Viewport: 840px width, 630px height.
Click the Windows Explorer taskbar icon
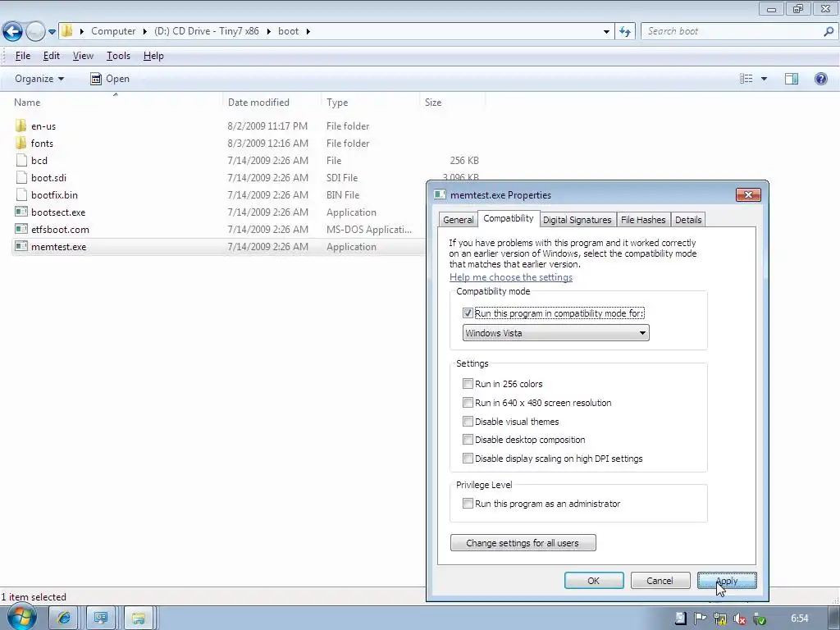pos(138,619)
